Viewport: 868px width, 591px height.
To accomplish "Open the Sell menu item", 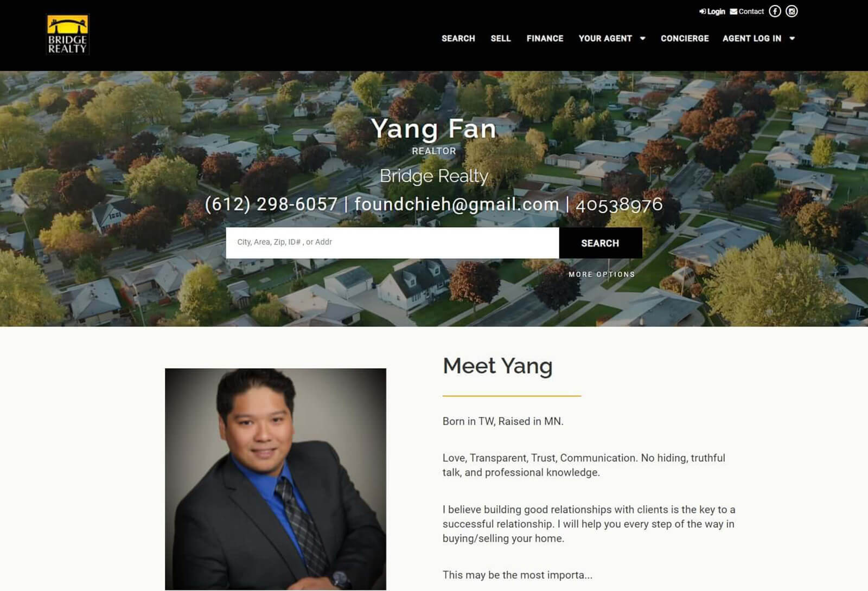I will pos(501,38).
